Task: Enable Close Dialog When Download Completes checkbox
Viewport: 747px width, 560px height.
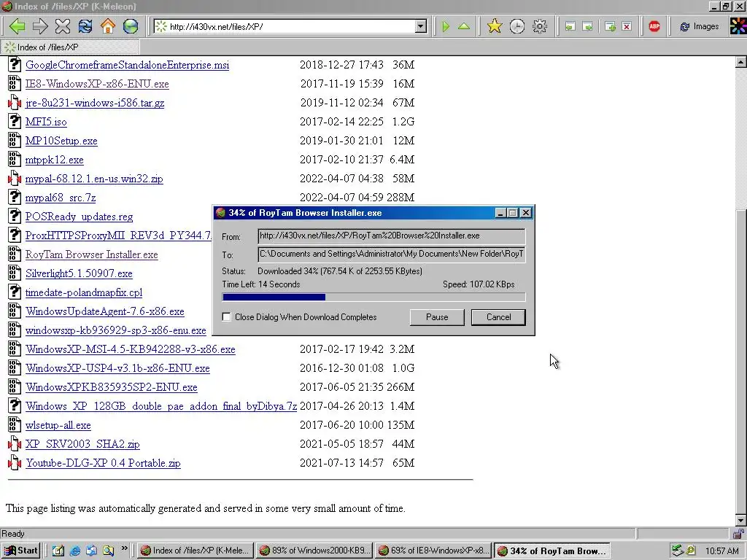Action: 227,317
